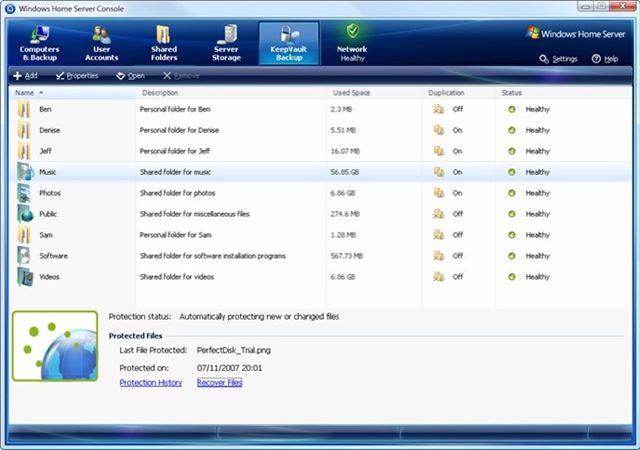Go to Server Storage tab
This screenshot has height=450, width=640.
click(227, 43)
